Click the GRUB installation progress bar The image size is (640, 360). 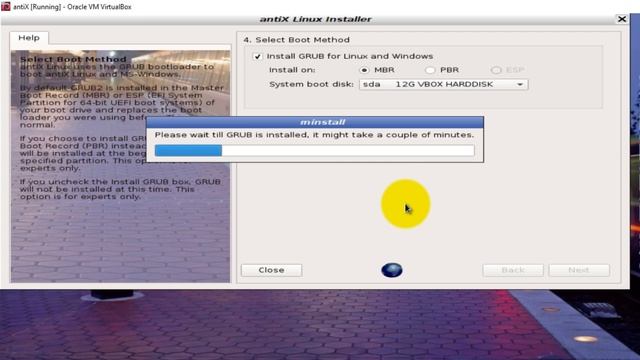[315, 151]
